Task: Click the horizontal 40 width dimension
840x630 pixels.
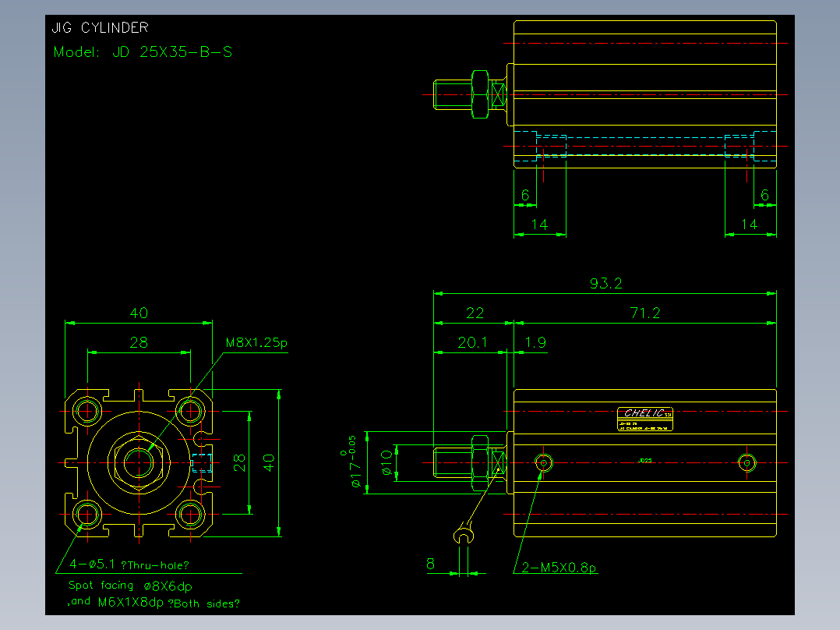Action: coord(139,313)
